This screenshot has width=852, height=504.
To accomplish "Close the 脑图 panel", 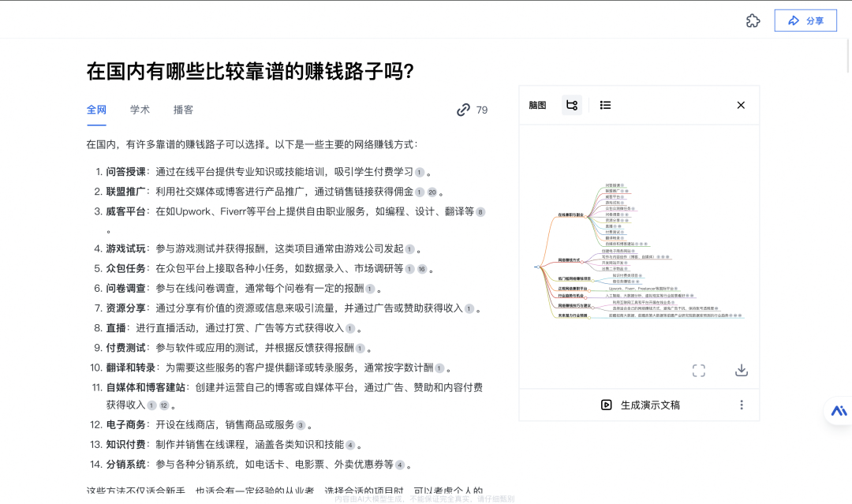I will point(741,105).
